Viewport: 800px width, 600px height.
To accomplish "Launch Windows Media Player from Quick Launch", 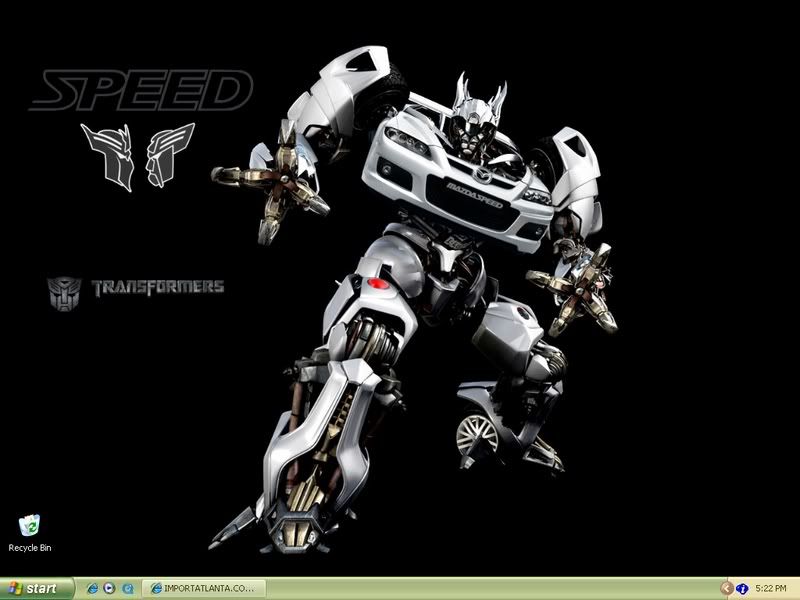I will [110, 588].
